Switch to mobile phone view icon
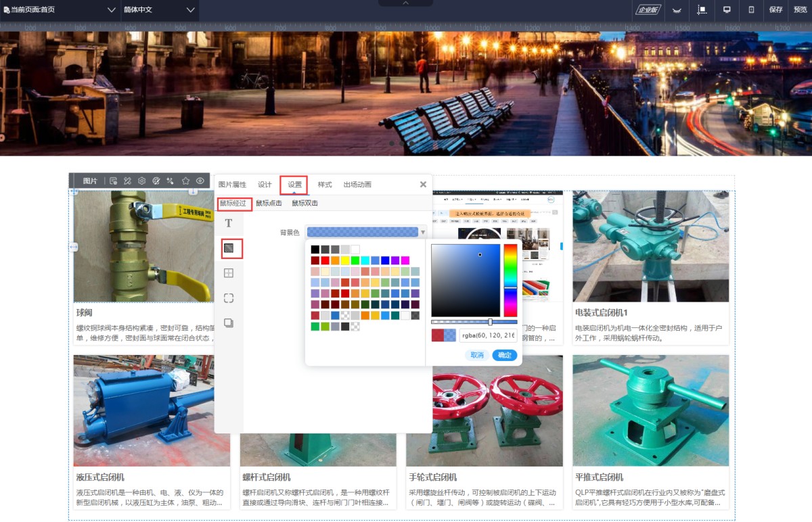812x522 pixels. tap(751, 10)
